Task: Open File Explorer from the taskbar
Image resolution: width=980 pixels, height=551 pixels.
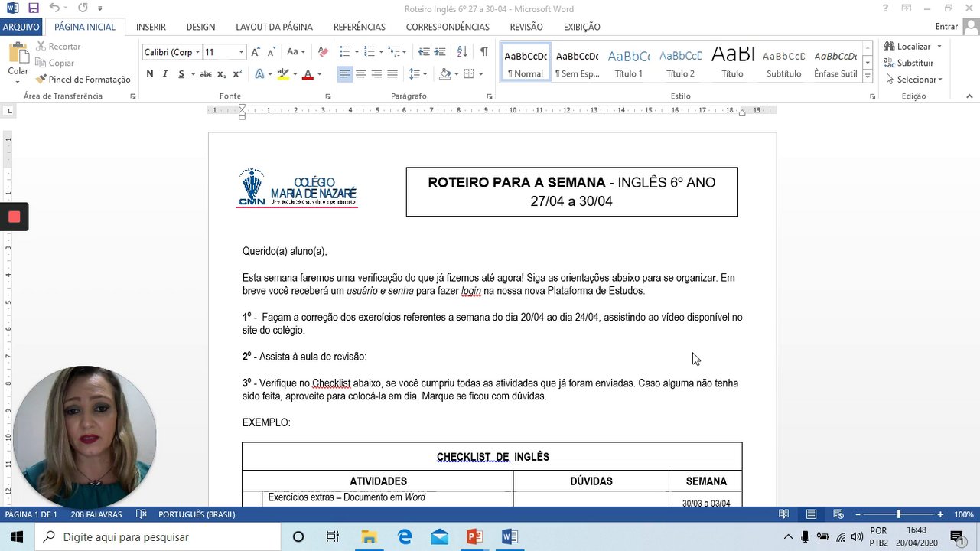Action: click(370, 536)
